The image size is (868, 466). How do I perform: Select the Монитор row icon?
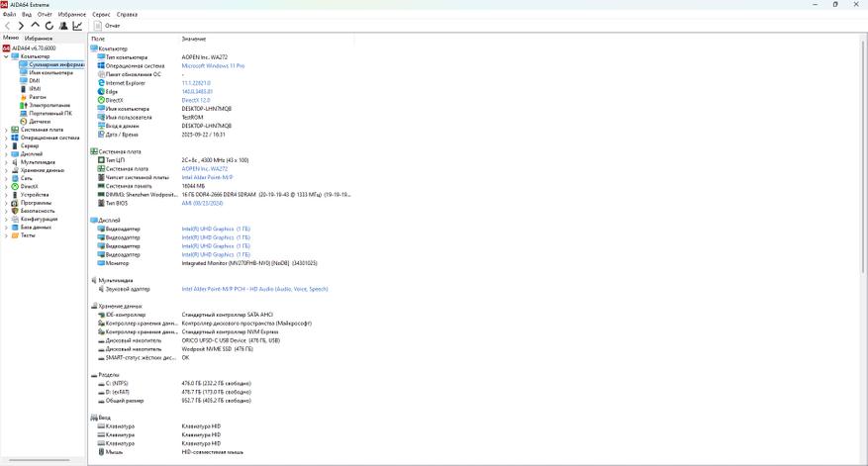pos(101,263)
